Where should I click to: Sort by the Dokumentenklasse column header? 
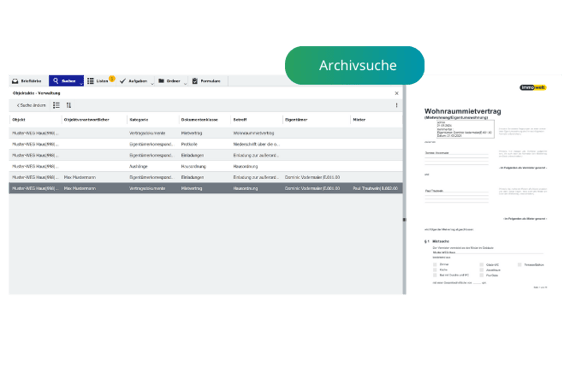pos(200,120)
